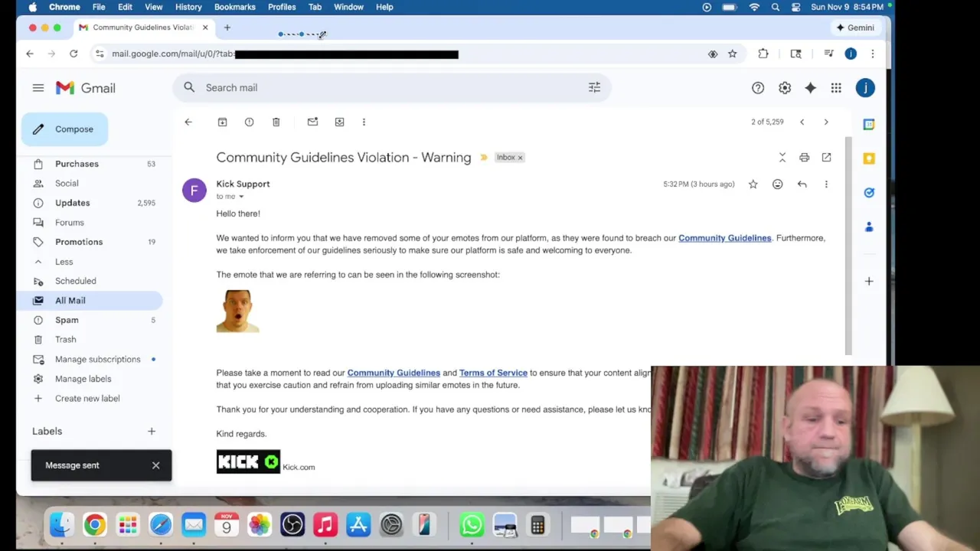Star the Kick Support message
Viewport: 980px width, 551px height.
[x=753, y=184]
